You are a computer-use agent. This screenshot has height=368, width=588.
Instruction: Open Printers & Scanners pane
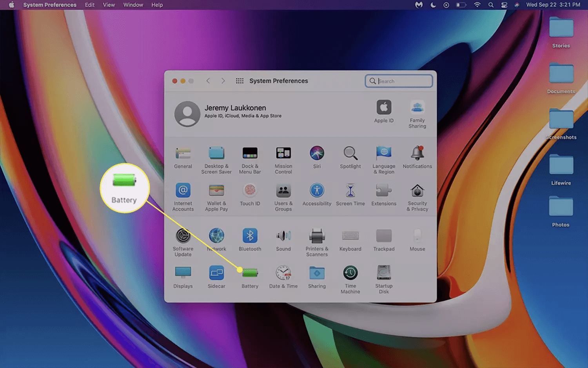[x=317, y=242]
